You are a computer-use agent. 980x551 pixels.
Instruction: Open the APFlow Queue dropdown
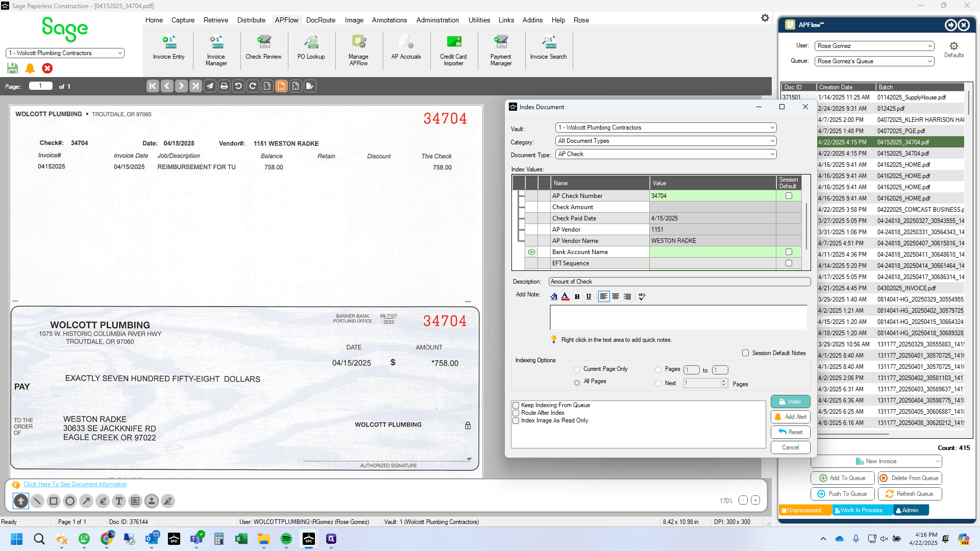pos(874,61)
